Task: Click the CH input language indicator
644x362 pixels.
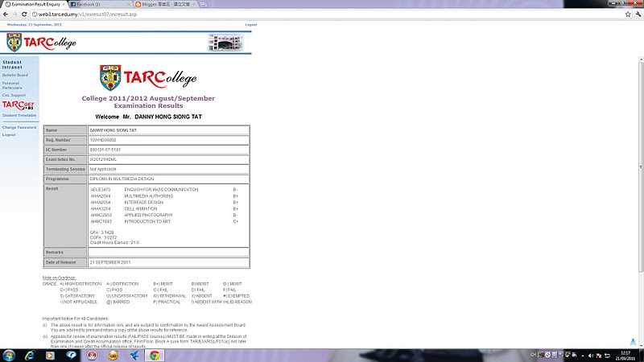Action: tap(533, 355)
